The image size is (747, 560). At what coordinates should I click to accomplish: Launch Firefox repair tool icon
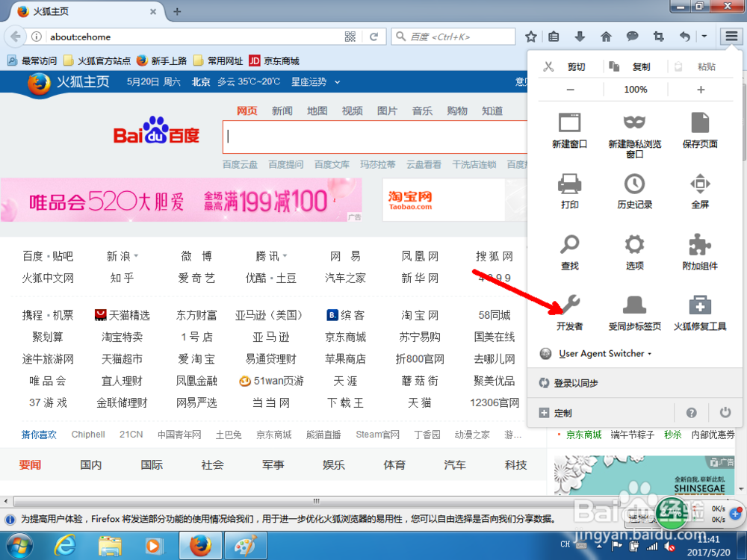[700, 305]
